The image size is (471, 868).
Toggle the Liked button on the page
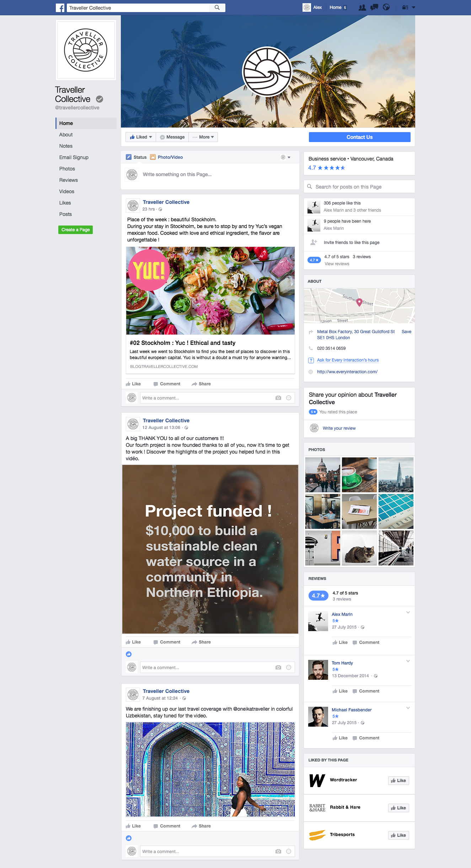coord(141,137)
